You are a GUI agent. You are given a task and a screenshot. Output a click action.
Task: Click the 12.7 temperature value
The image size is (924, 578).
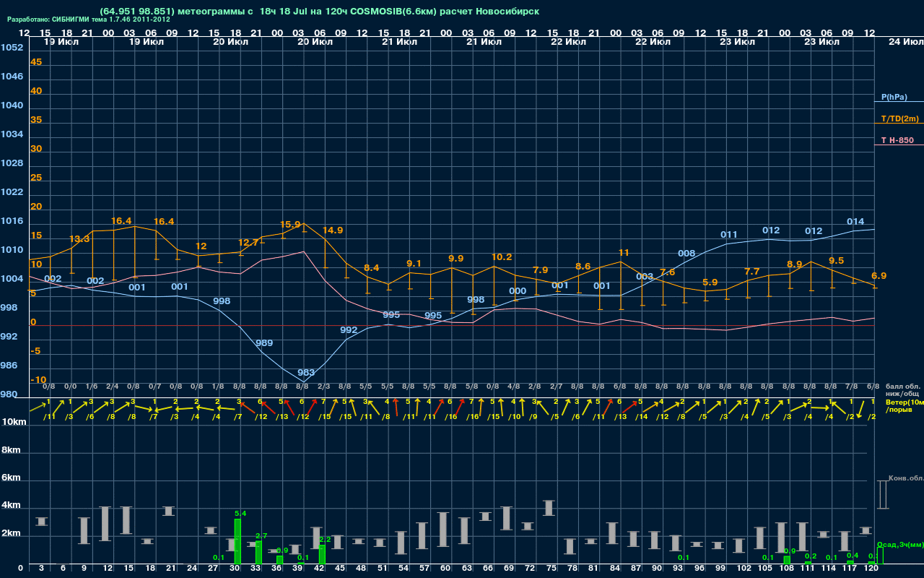(x=248, y=243)
